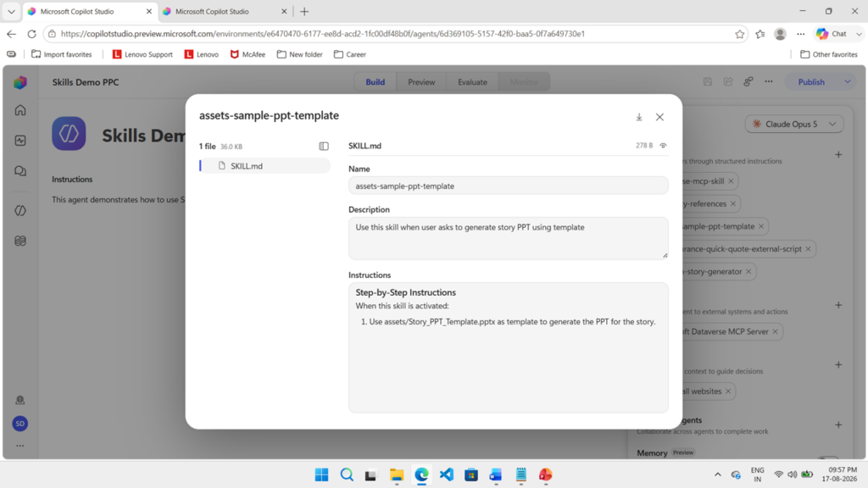The height and width of the screenshot is (488, 868).
Task: Open the header more options ellipsis
Action: click(769, 82)
